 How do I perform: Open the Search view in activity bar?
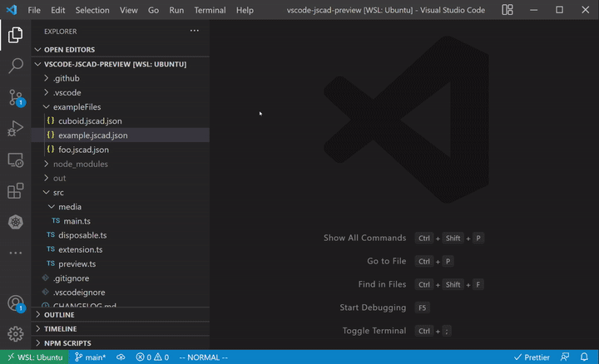[15, 66]
